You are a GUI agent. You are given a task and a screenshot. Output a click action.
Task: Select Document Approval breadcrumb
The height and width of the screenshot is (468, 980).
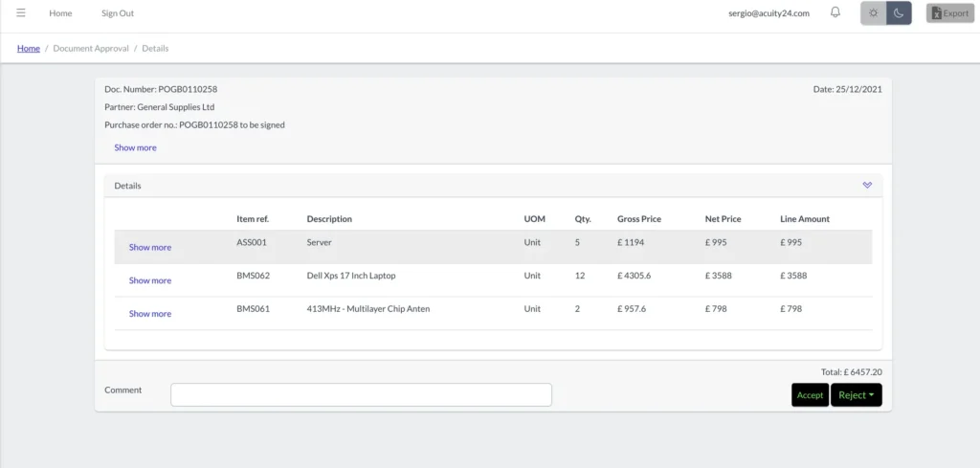tap(91, 48)
